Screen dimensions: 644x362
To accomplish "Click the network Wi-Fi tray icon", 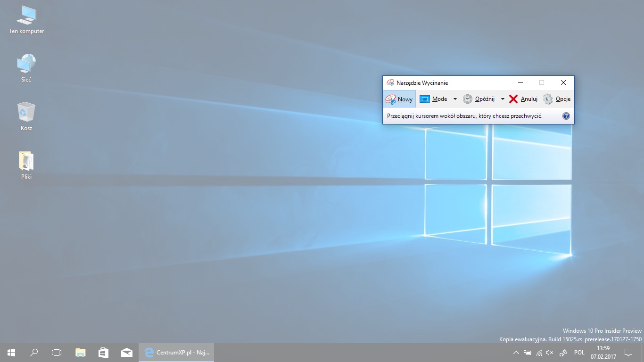I will click(539, 353).
